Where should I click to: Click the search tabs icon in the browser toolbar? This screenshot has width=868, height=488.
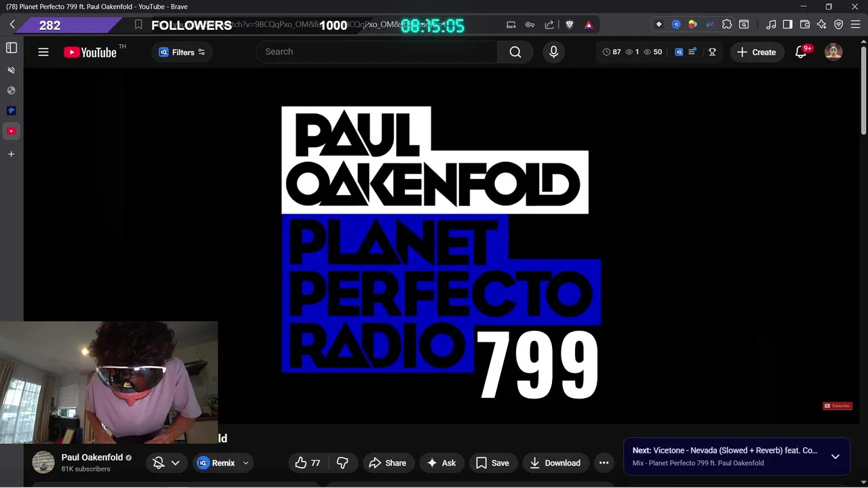pyautogui.click(x=744, y=24)
